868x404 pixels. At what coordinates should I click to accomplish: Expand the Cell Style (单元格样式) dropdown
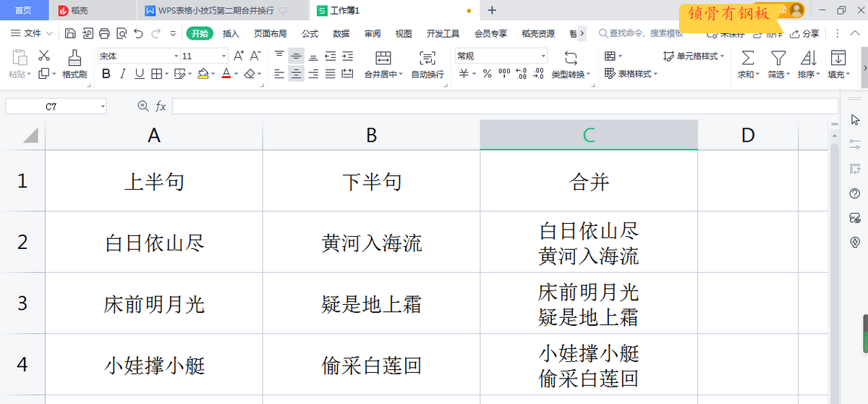(723, 56)
